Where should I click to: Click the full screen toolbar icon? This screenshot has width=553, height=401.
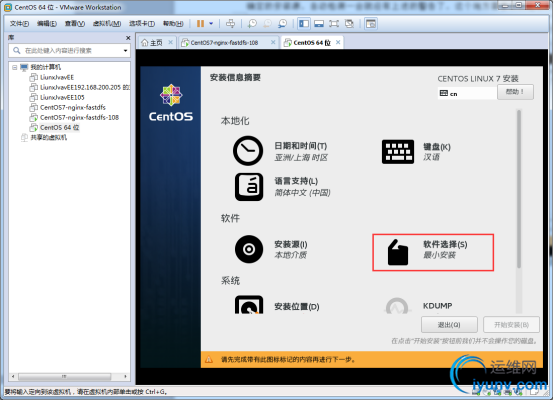(x=334, y=24)
